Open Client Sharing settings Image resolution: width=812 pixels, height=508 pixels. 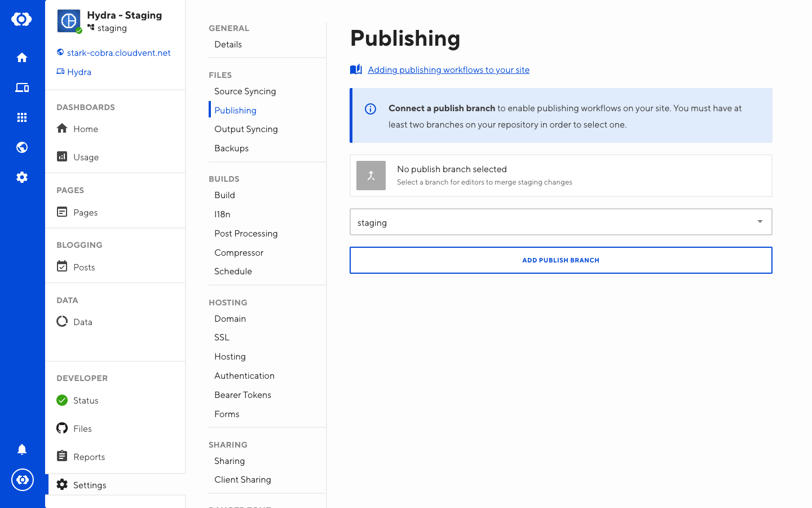(x=242, y=480)
